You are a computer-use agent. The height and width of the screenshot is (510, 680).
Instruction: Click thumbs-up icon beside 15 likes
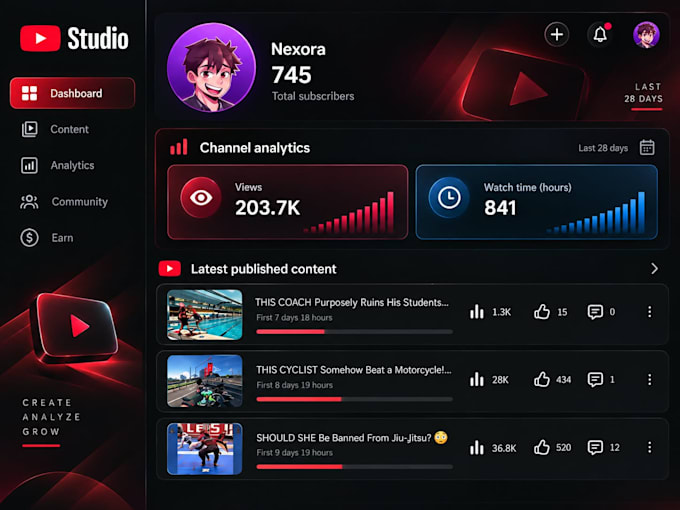(542, 311)
